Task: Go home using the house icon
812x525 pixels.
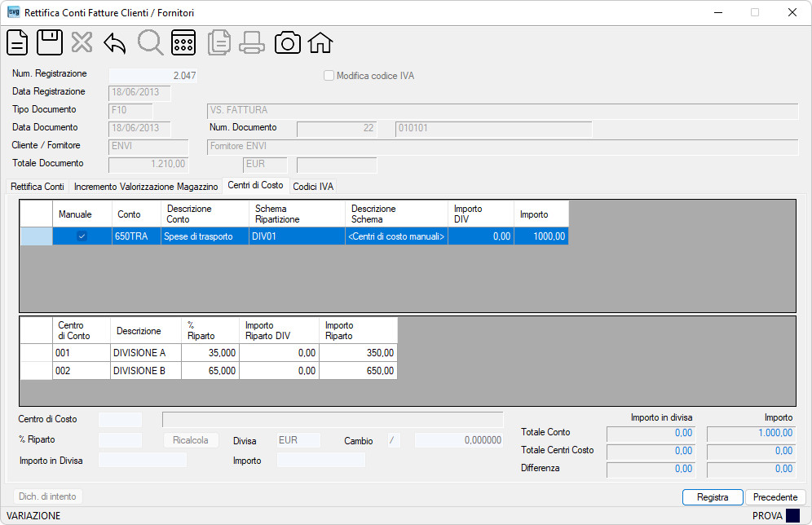Action: (320, 42)
